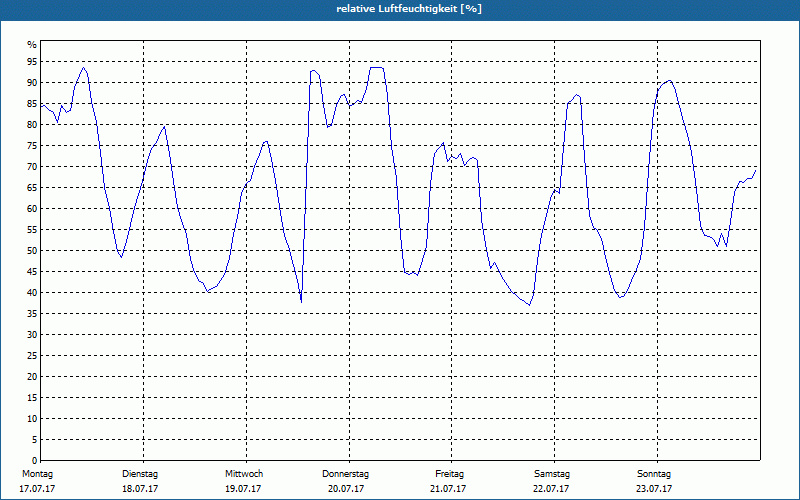
Task: Click the chart title 'relative Luftfeuchtigkeit [%]'
Action: click(409, 9)
